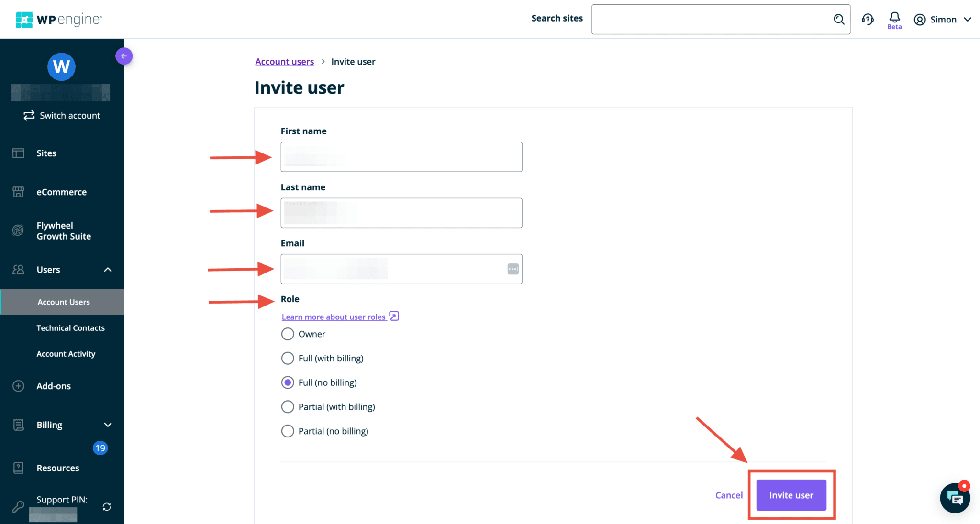The image size is (980, 524).
Task: Open Flywheel Growth Suite
Action: [64, 230]
